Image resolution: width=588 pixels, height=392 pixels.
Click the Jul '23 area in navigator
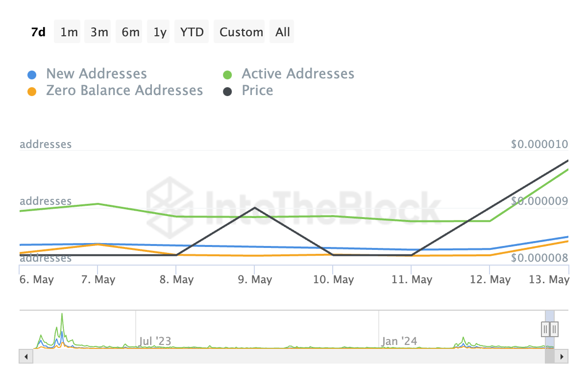click(155, 341)
